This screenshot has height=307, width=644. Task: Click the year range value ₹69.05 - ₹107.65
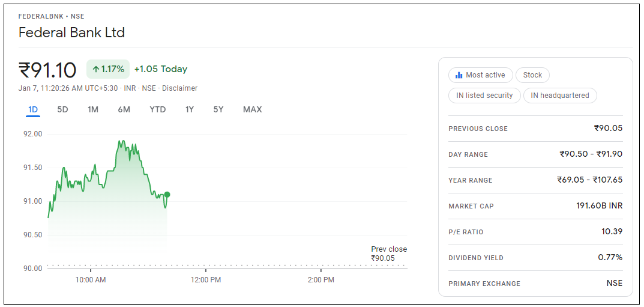click(590, 180)
